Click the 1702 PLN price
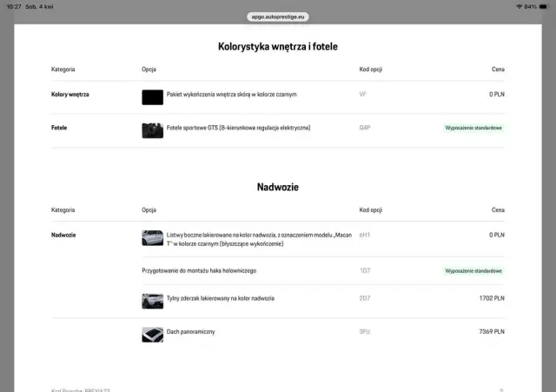The height and width of the screenshot is (392, 556). tap(491, 298)
